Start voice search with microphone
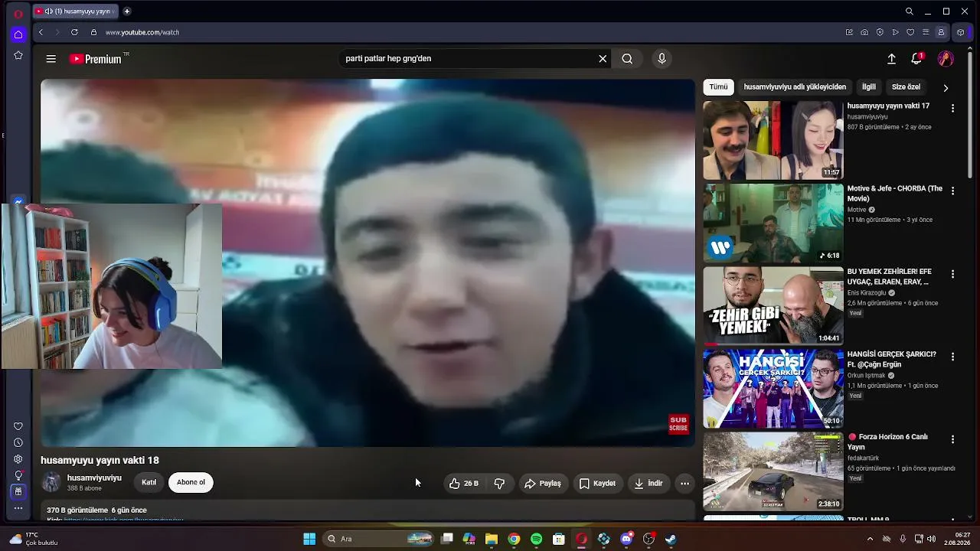 coord(662,59)
